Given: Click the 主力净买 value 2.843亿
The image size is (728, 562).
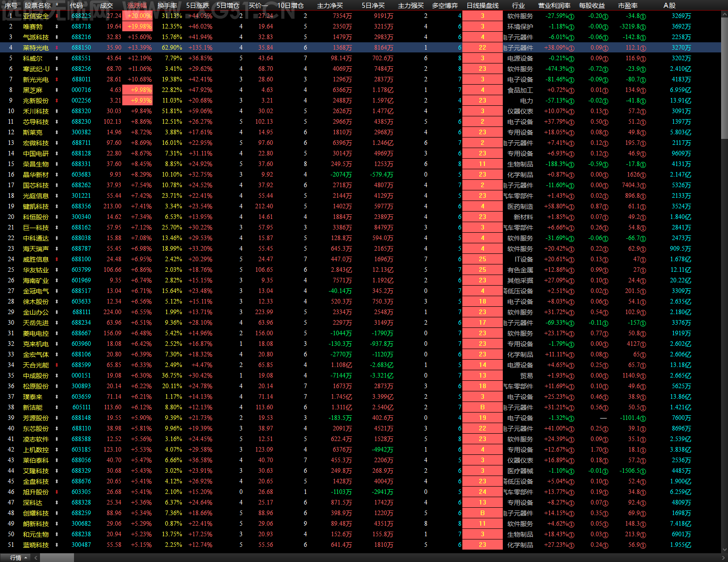Looking at the screenshot, I should 341,270.
